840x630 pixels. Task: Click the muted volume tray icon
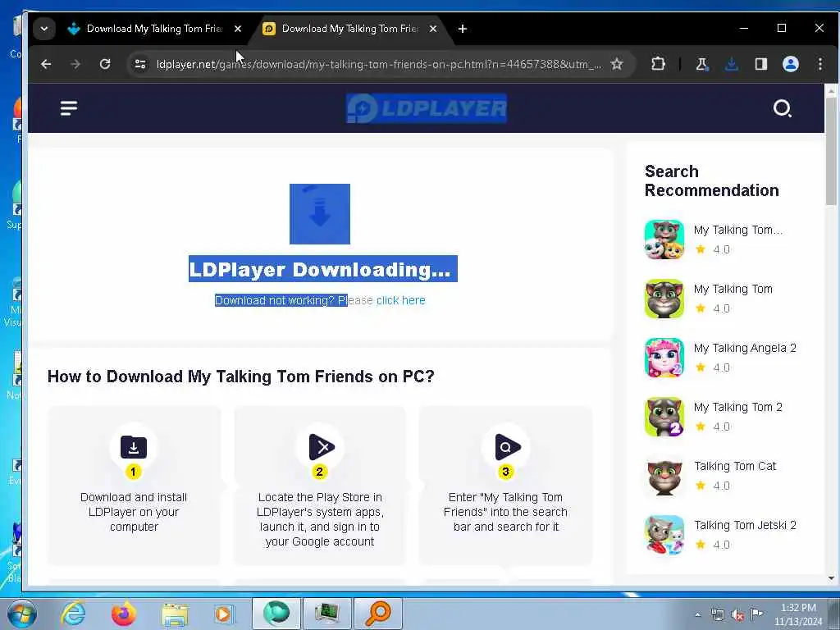737,615
